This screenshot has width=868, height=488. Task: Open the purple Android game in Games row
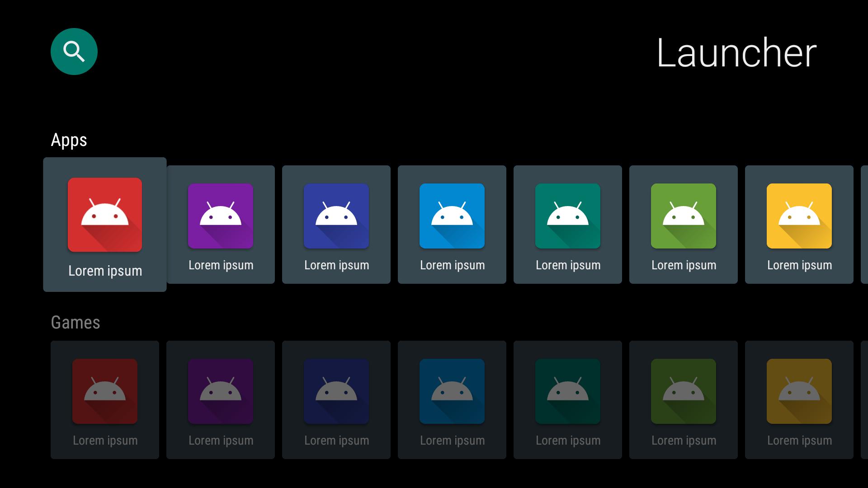click(x=221, y=400)
